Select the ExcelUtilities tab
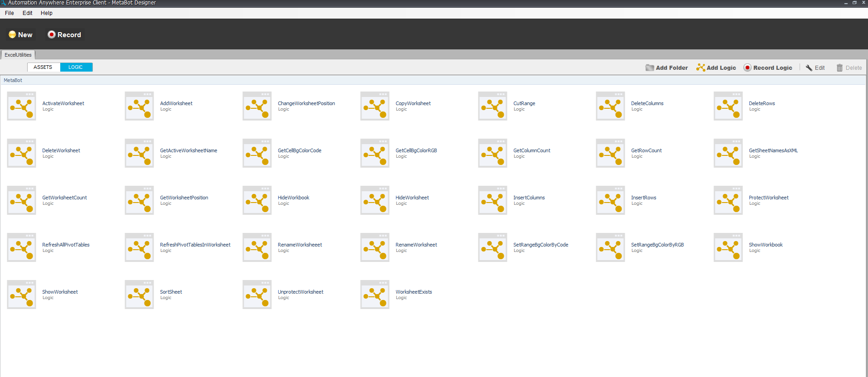 click(18, 55)
